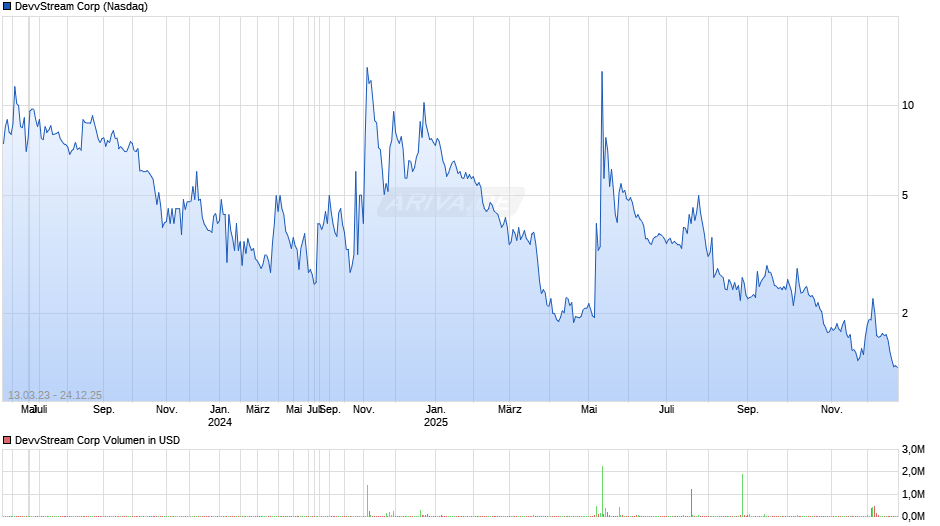
Task: Click the 'März' label after Jan. 2025
Action: (510, 410)
